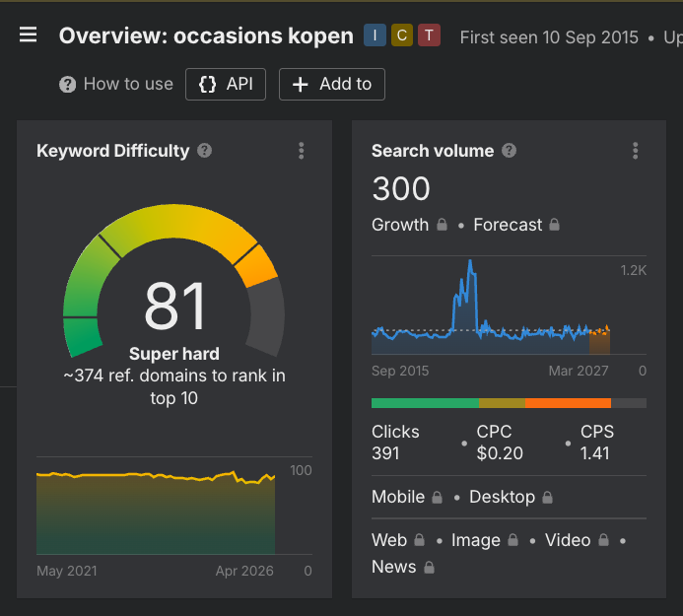
Task: Click the May 2021 axis label
Action: coord(67,571)
